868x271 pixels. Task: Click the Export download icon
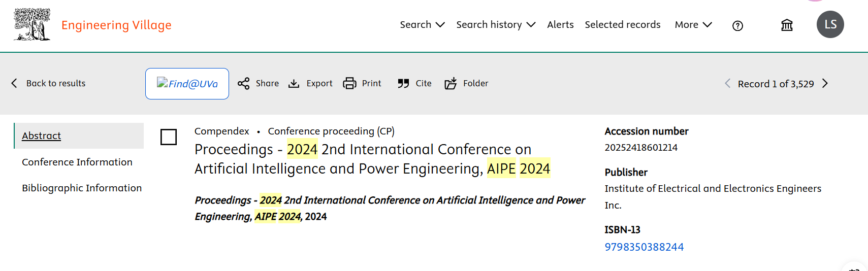point(294,83)
